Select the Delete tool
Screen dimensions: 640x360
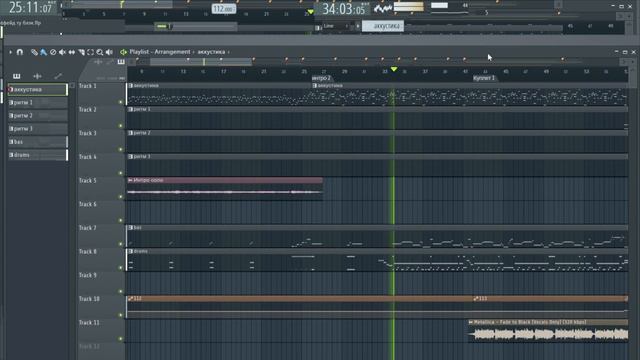click(53, 52)
